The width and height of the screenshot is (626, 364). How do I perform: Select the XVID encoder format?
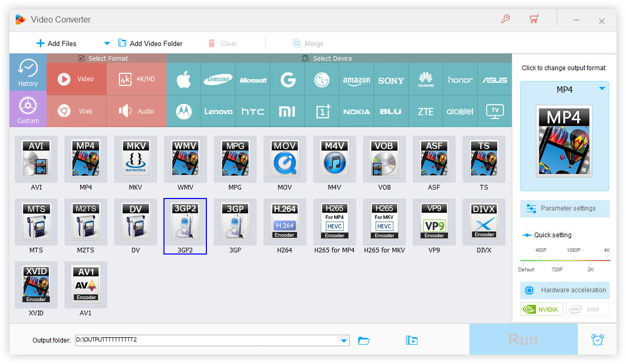36,285
